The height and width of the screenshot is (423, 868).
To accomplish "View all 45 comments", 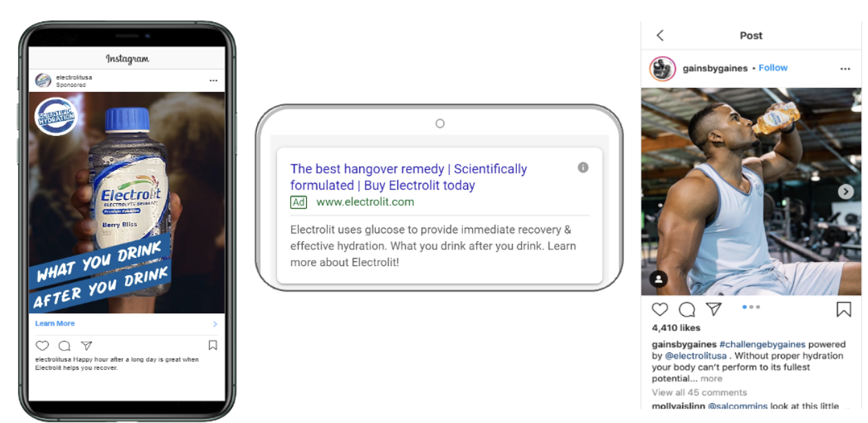I will pyautogui.click(x=699, y=392).
